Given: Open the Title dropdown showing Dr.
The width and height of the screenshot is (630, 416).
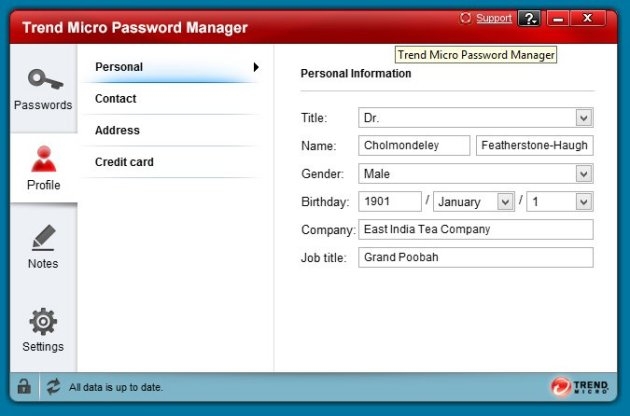Looking at the screenshot, I should (x=476, y=118).
